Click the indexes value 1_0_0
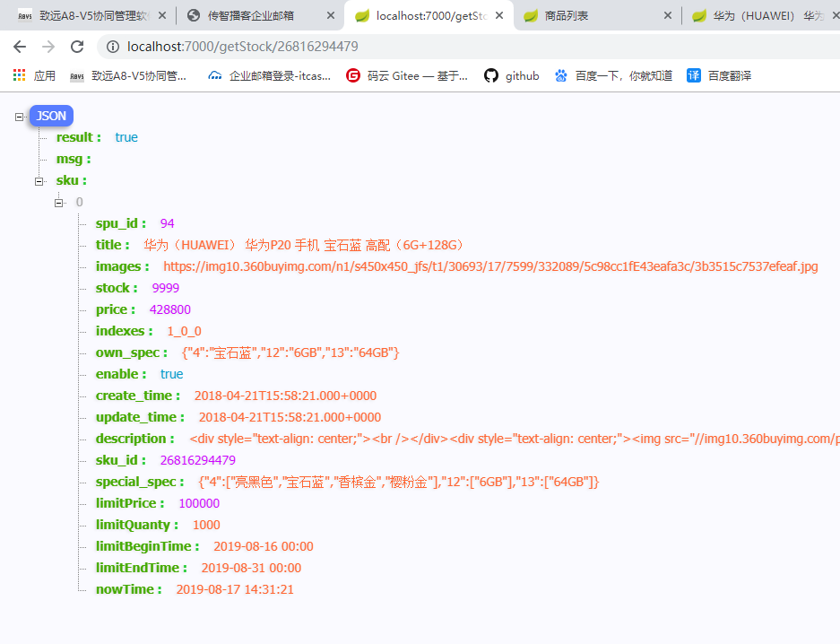Image resolution: width=840 pixels, height=644 pixels. (185, 331)
